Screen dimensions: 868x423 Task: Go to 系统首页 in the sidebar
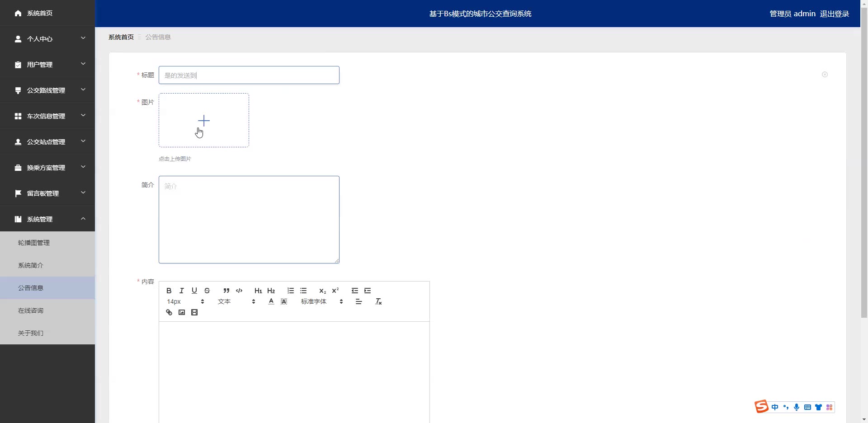click(x=47, y=13)
